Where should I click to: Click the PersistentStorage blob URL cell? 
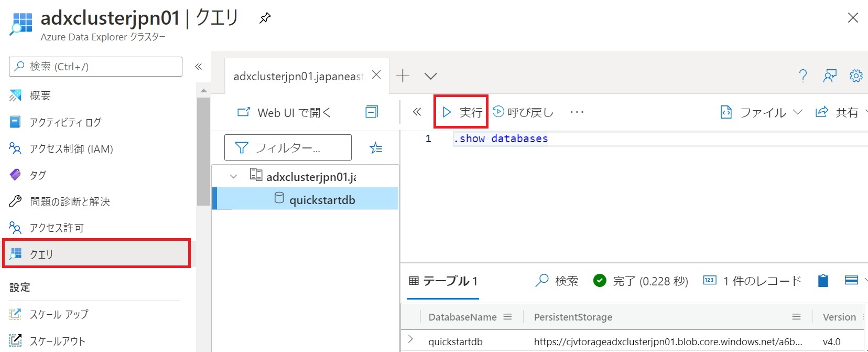668,342
